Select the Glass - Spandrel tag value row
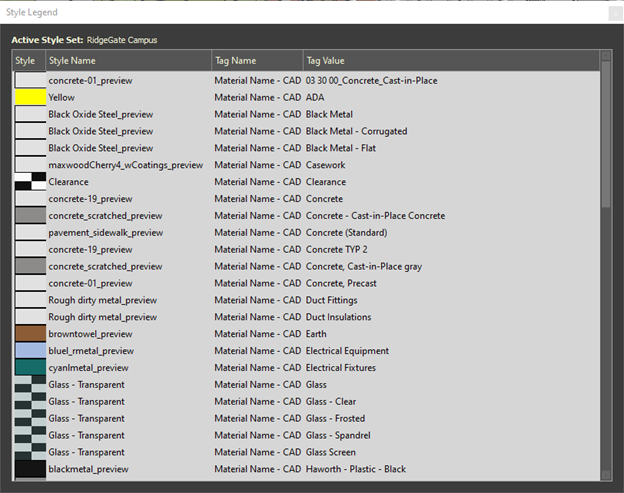 [x=306, y=435]
